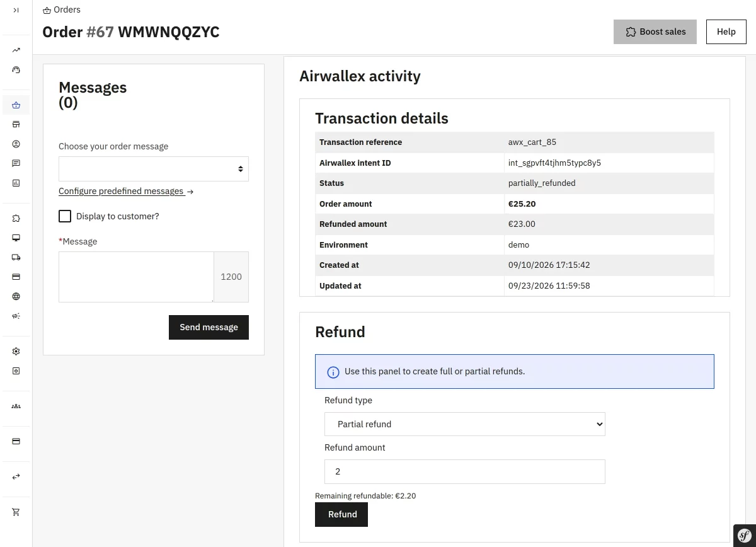Click the Transaction details heading
Viewport: 756px width, 547px height.
382,118
